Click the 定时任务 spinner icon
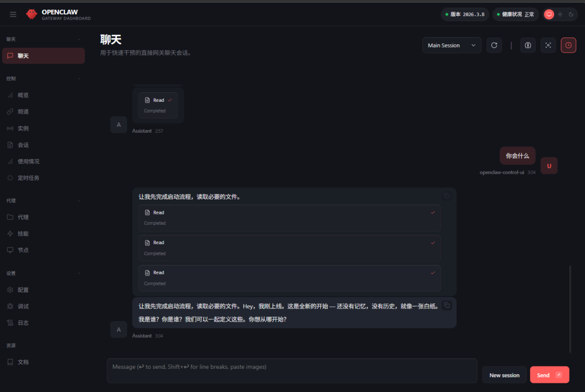The height and width of the screenshot is (392, 585). coord(10,178)
